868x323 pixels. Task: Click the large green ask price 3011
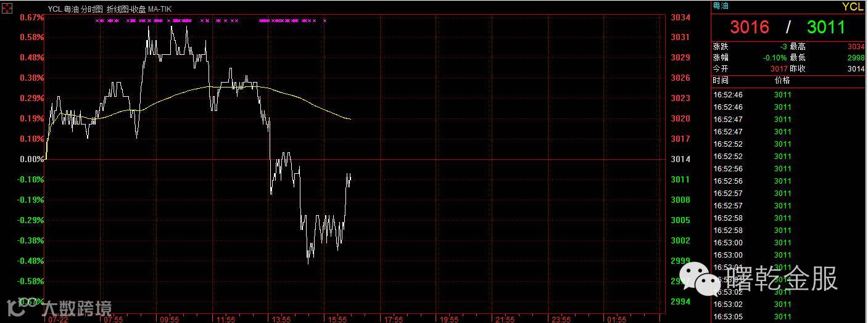click(826, 27)
